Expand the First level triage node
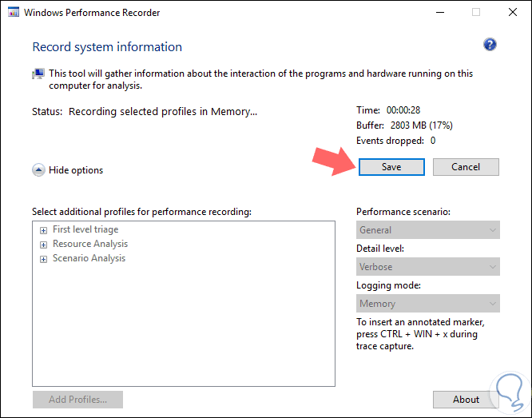This screenshot has height=418, width=532. tap(43, 230)
